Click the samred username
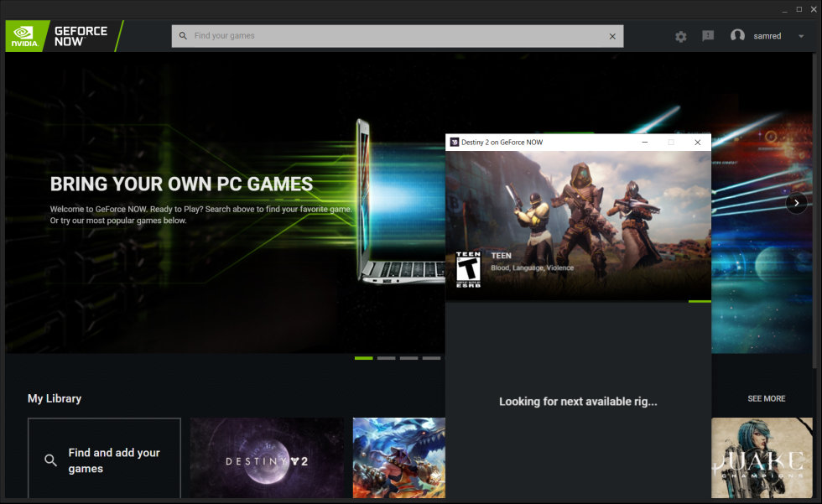This screenshot has height=504, width=822. [x=767, y=36]
